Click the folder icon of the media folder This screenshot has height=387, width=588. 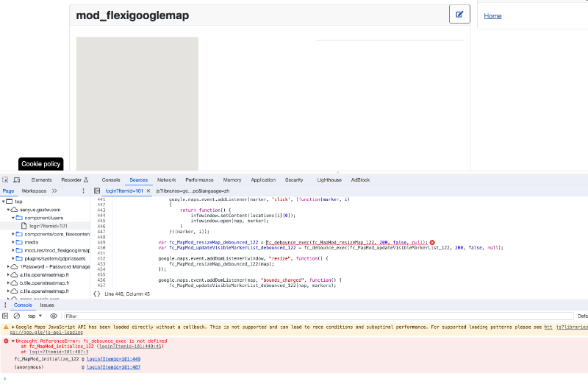tap(19, 242)
